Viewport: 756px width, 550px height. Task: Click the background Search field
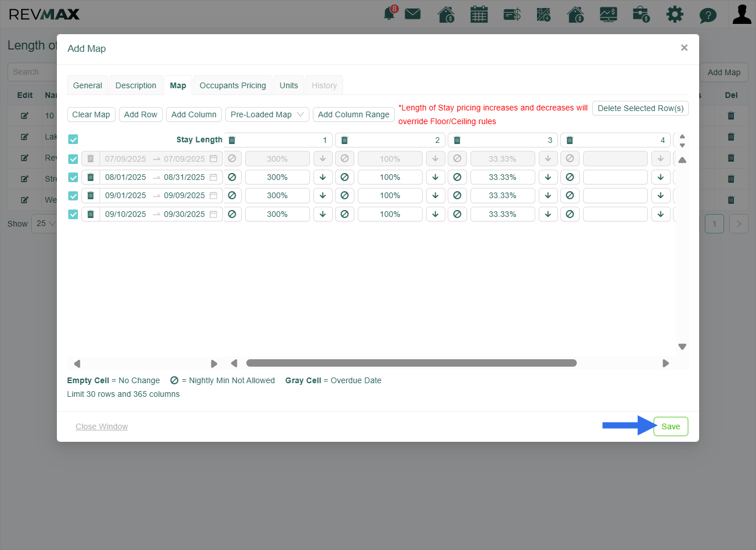[x=32, y=72]
